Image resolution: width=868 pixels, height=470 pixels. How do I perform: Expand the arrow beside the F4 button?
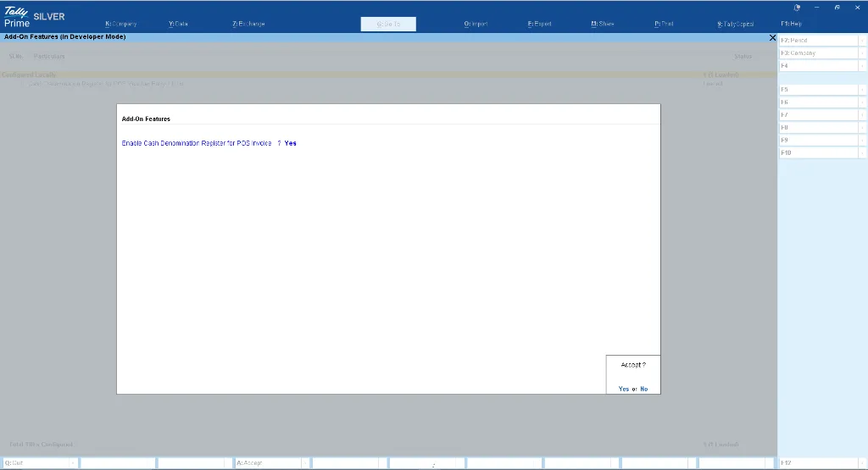coord(862,65)
